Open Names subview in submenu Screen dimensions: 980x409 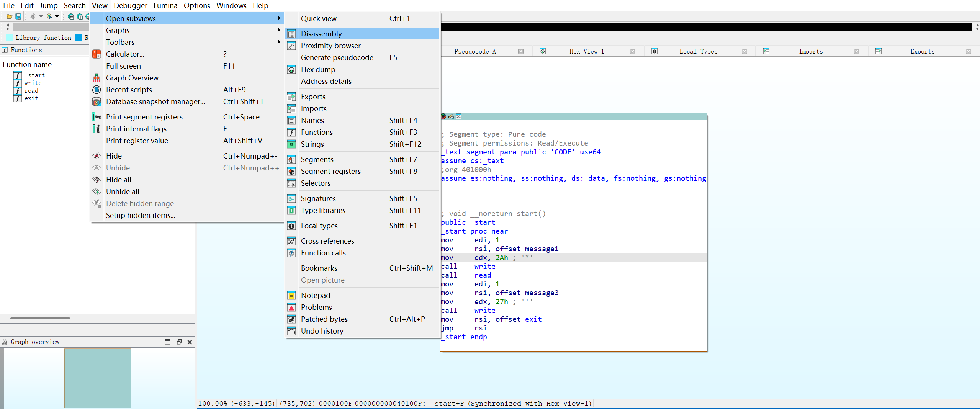click(x=362, y=120)
